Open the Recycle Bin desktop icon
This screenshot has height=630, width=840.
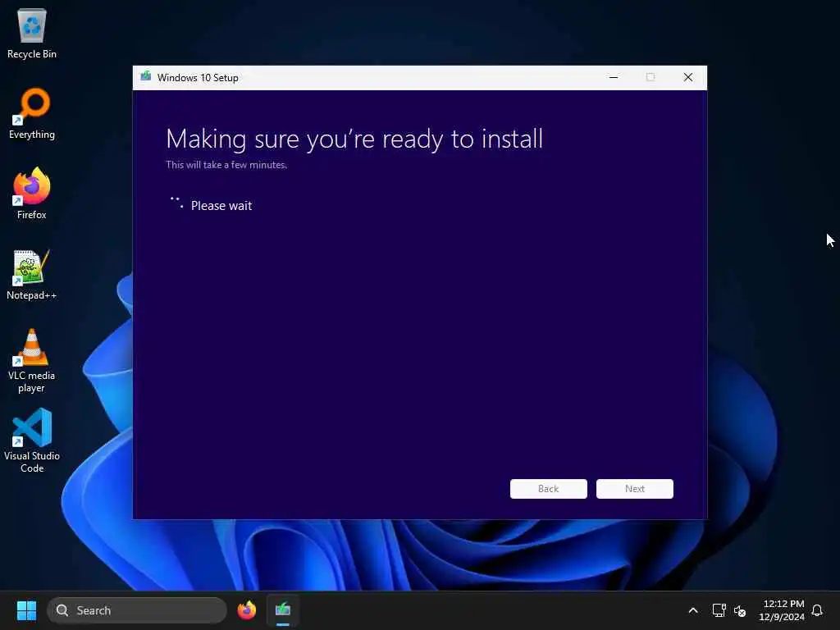click(32, 33)
